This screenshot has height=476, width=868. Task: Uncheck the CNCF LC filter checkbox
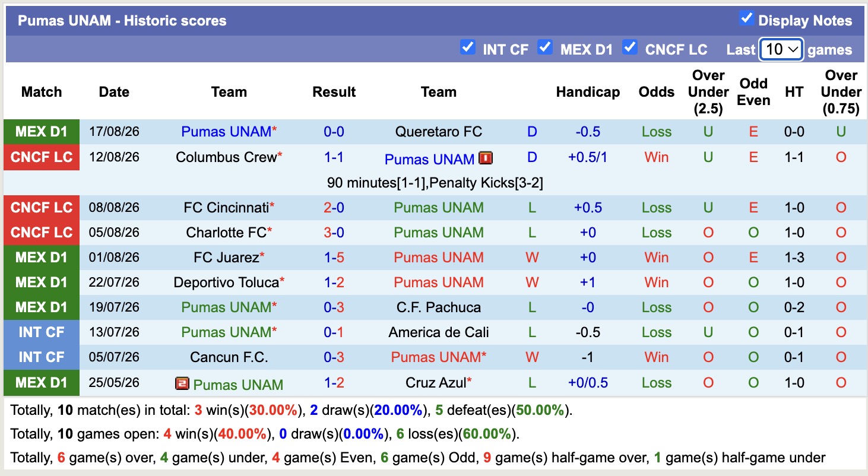pyautogui.click(x=630, y=47)
